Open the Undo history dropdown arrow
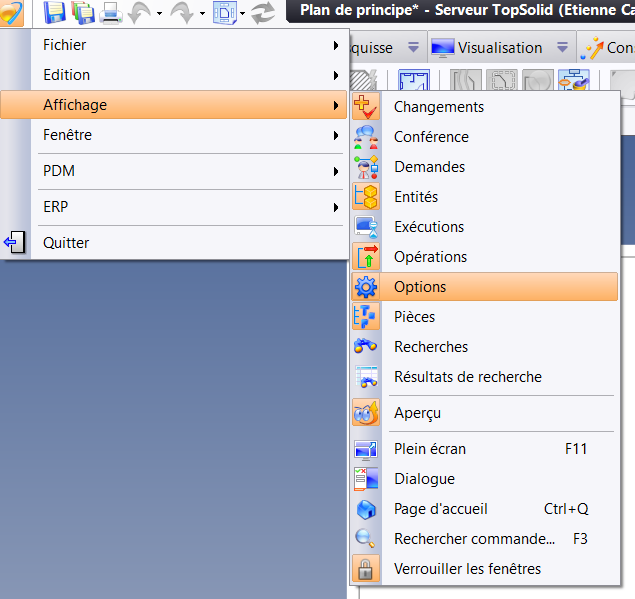Screen dimensions: 635x599 pos(160,14)
